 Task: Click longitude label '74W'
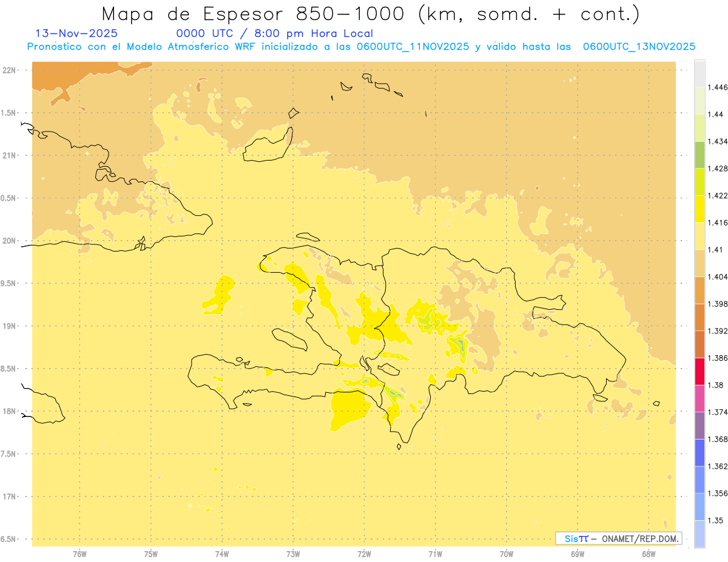pyautogui.click(x=222, y=554)
